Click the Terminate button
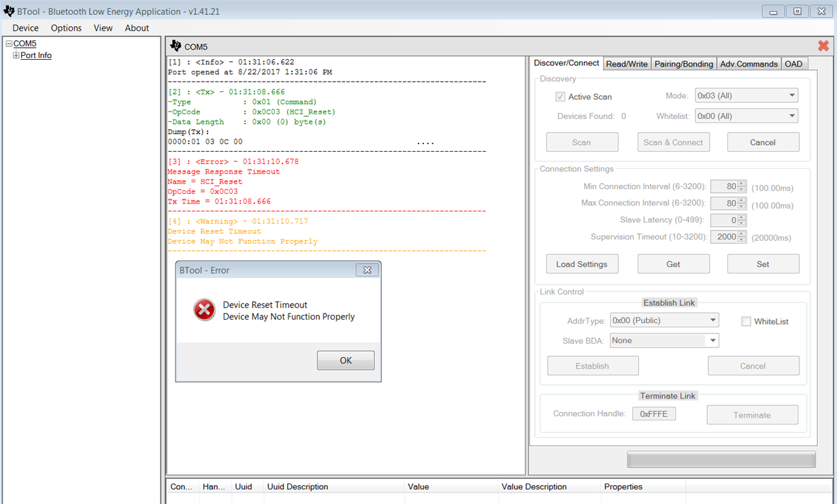This screenshot has height=504, width=837. click(x=752, y=415)
